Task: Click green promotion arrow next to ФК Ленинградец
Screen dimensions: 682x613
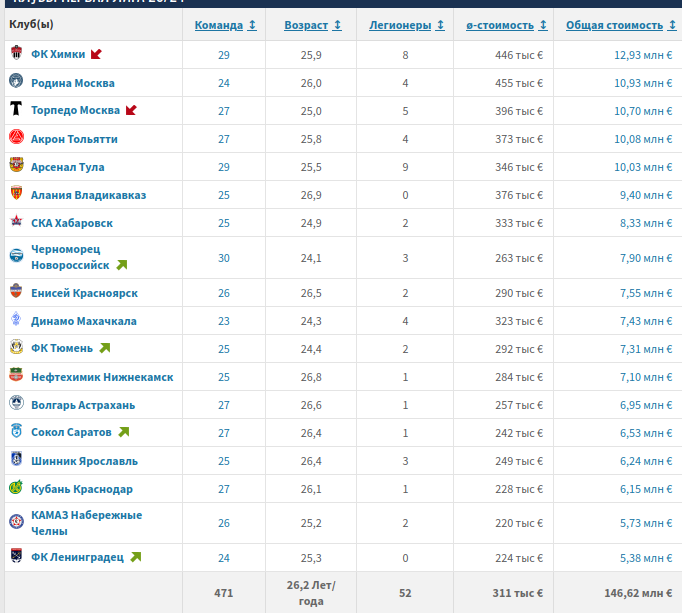Action: click(136, 556)
